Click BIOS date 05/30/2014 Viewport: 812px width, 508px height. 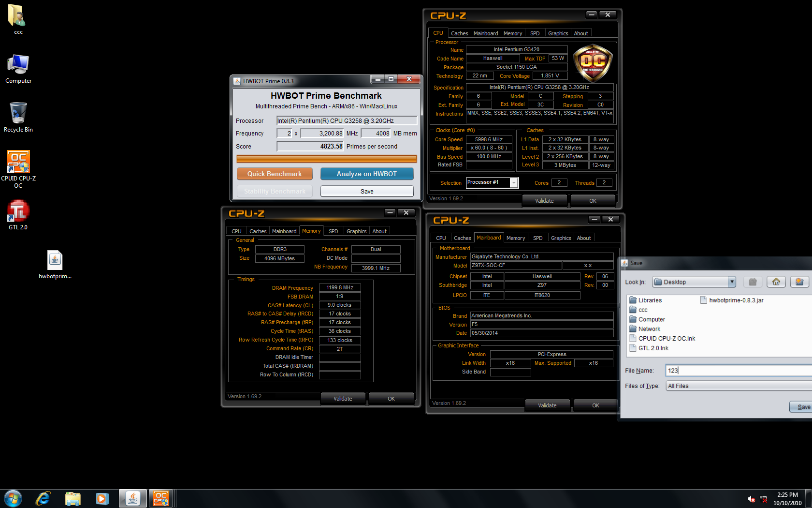pos(541,333)
